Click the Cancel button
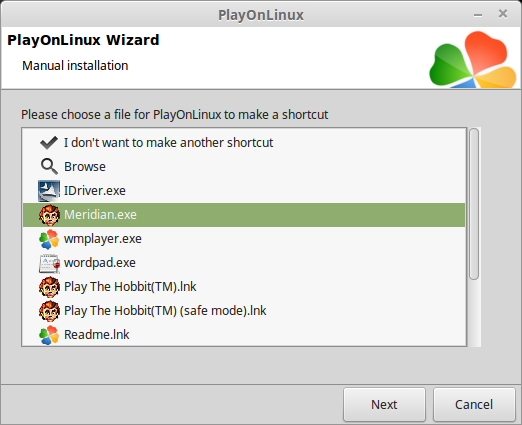This screenshot has width=522, height=425. (474, 404)
